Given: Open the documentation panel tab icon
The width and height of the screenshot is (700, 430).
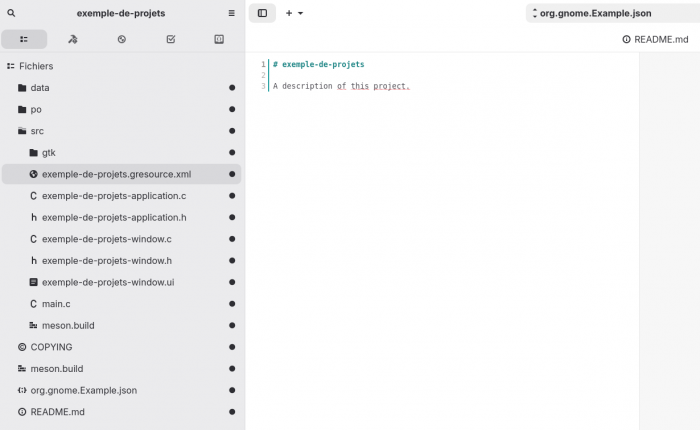Looking at the screenshot, I should pyautogui.click(x=219, y=39).
